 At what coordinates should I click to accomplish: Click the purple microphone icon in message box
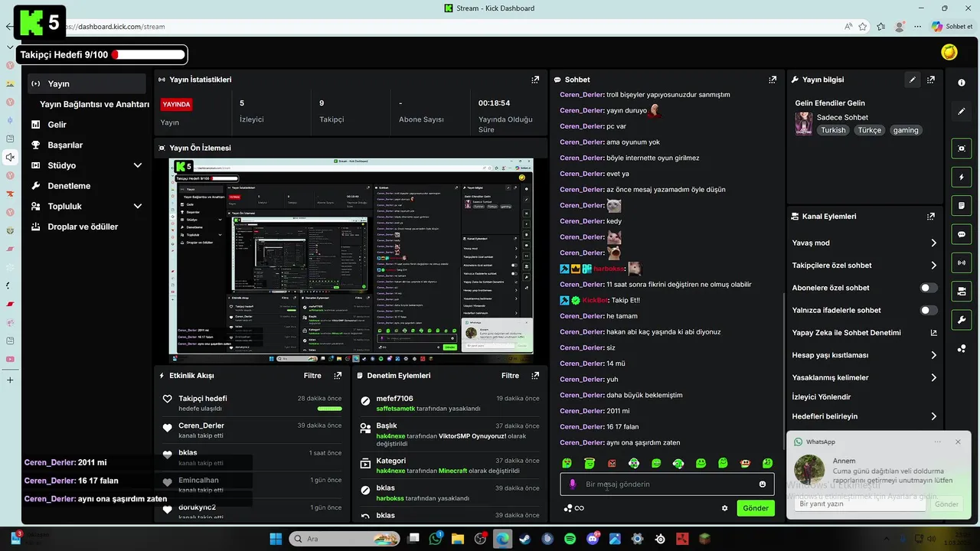pos(572,484)
